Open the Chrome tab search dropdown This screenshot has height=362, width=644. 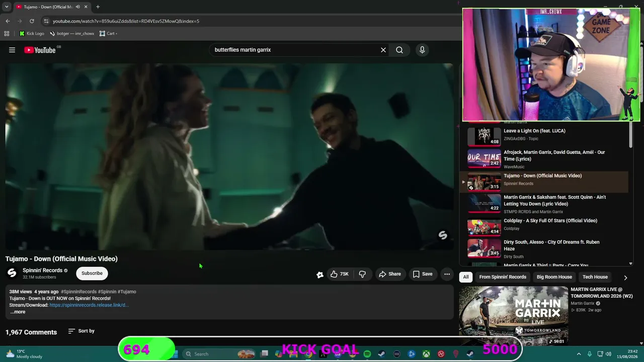(7, 7)
